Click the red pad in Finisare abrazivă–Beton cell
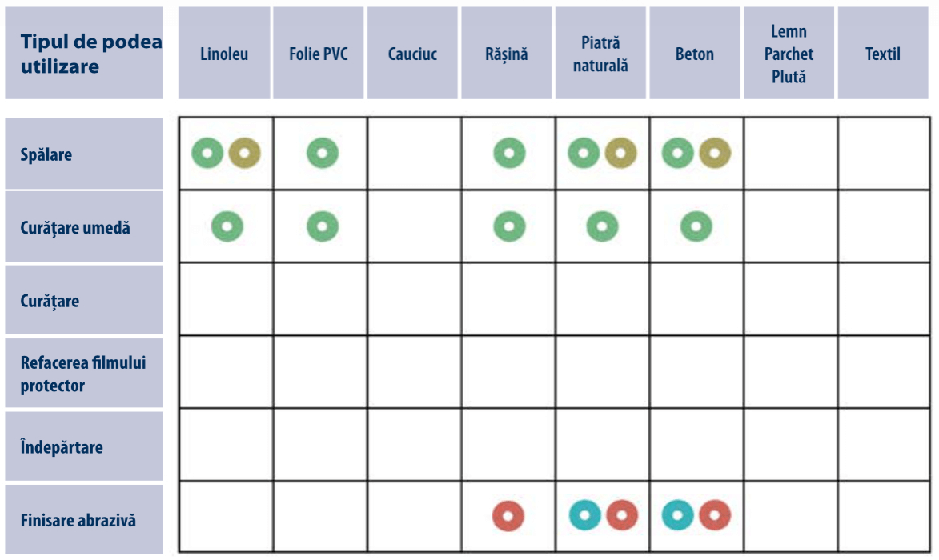Image resolution: width=939 pixels, height=560 pixels. [x=715, y=515]
